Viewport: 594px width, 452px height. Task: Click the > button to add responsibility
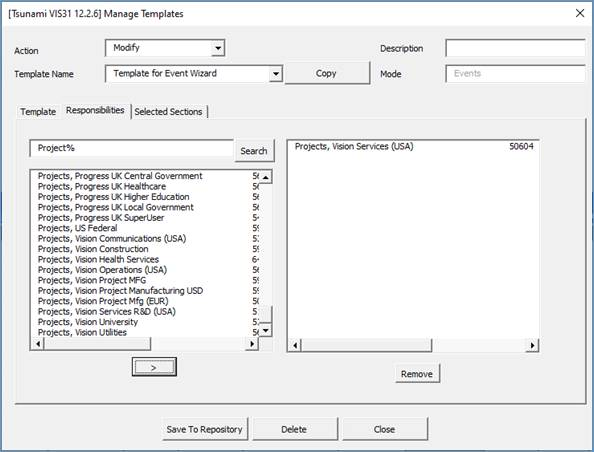[154, 367]
